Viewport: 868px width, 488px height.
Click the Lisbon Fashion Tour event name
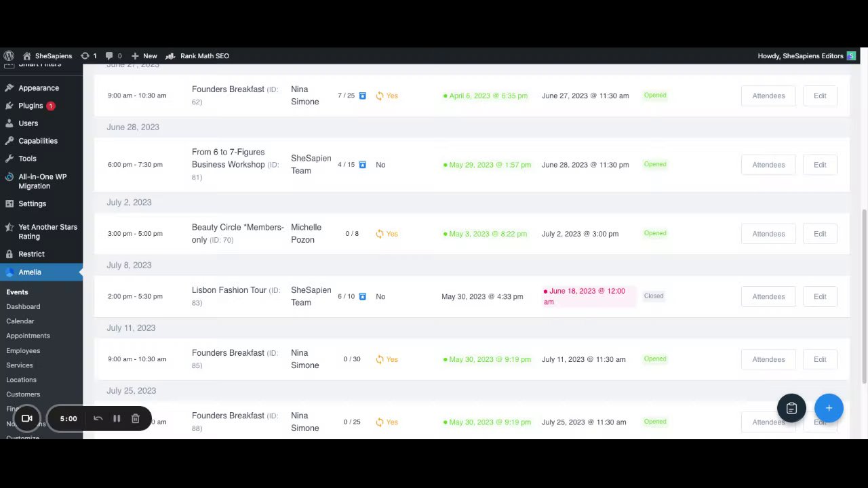[x=229, y=290]
